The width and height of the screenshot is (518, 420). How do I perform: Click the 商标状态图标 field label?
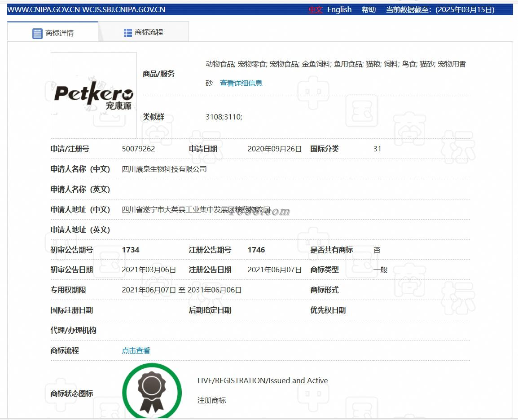[x=72, y=393]
